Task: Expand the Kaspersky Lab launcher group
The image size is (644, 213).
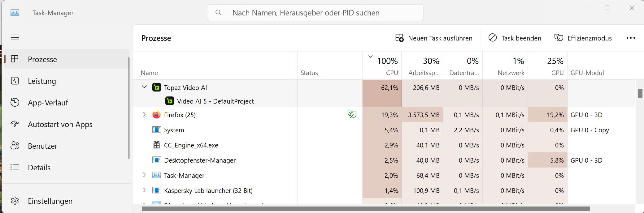Action: tap(144, 190)
